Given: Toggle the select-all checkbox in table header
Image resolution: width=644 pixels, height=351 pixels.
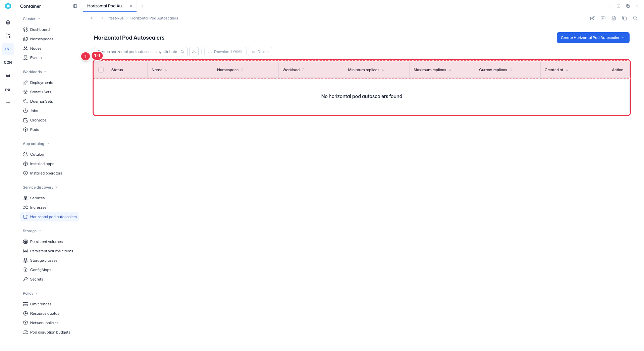Looking at the screenshot, I should point(101,70).
